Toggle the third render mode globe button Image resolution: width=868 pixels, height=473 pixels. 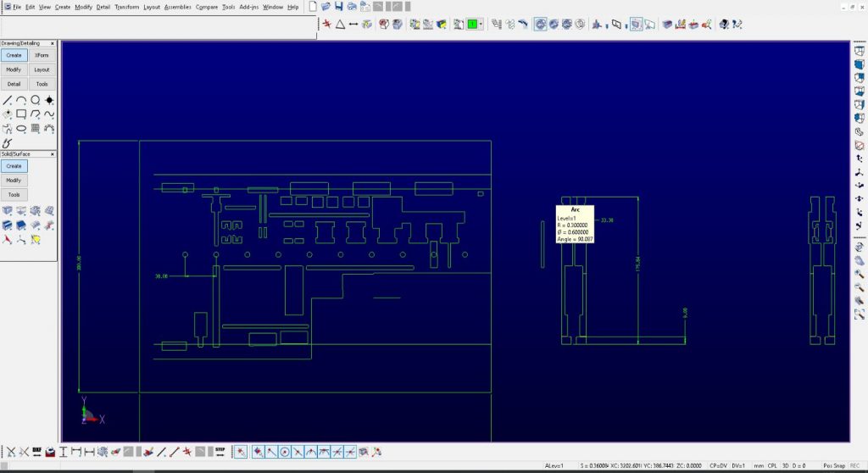coord(567,25)
